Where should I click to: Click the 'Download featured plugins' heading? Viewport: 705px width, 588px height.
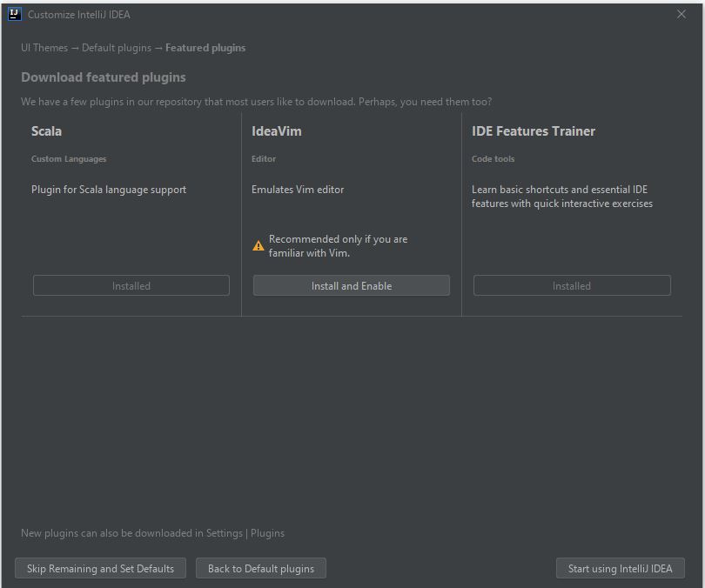pos(104,77)
